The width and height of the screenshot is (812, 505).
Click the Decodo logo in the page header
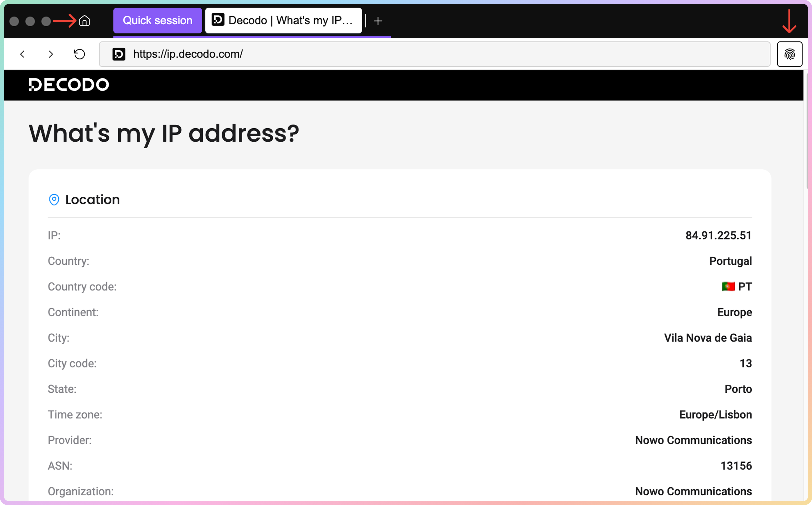coord(69,85)
